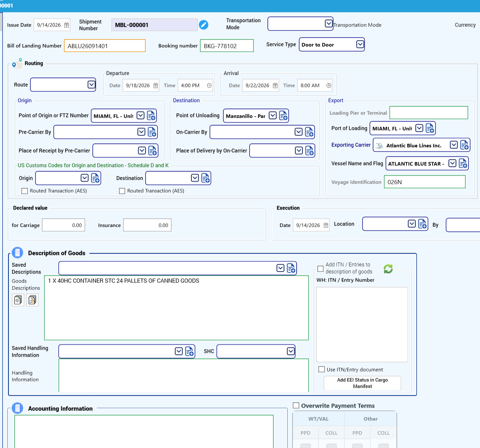Image resolution: width=480 pixels, height=448 pixels.
Task: Open Departure time clock picker
Action: click(209, 85)
